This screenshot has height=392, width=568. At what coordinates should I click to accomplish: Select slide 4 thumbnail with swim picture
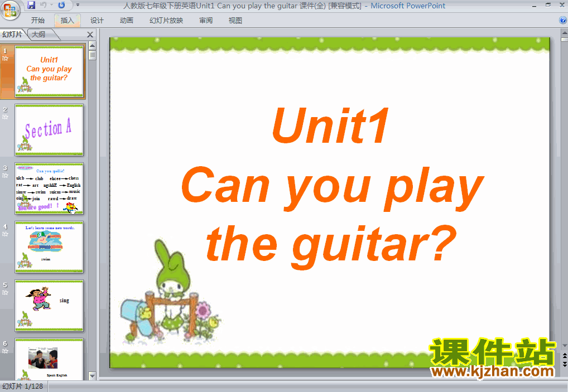(x=49, y=247)
